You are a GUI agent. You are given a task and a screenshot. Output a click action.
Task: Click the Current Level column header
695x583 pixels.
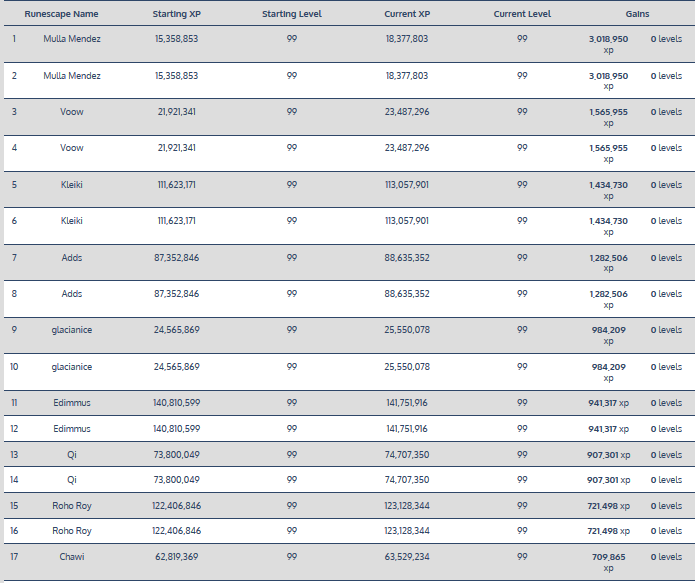522,15
